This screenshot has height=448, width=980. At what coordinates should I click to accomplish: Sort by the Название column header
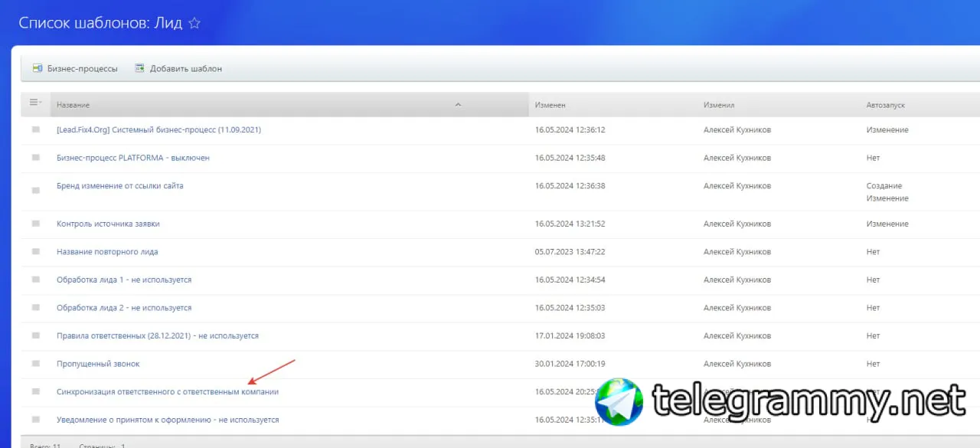289,105
